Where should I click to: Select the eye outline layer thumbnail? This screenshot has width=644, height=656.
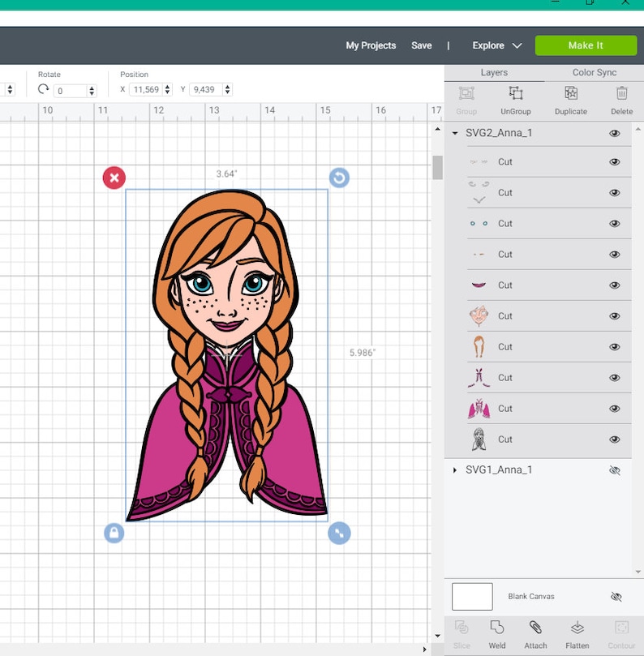(479, 192)
